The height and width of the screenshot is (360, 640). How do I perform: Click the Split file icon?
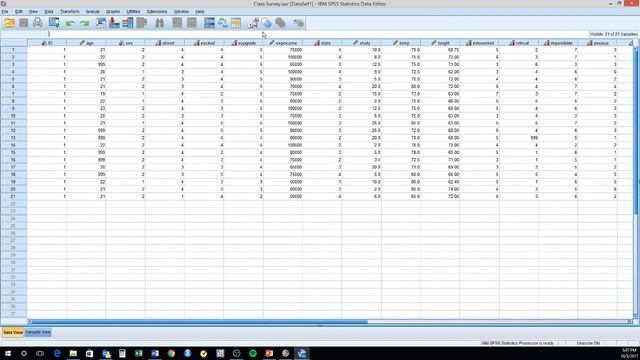209,23
